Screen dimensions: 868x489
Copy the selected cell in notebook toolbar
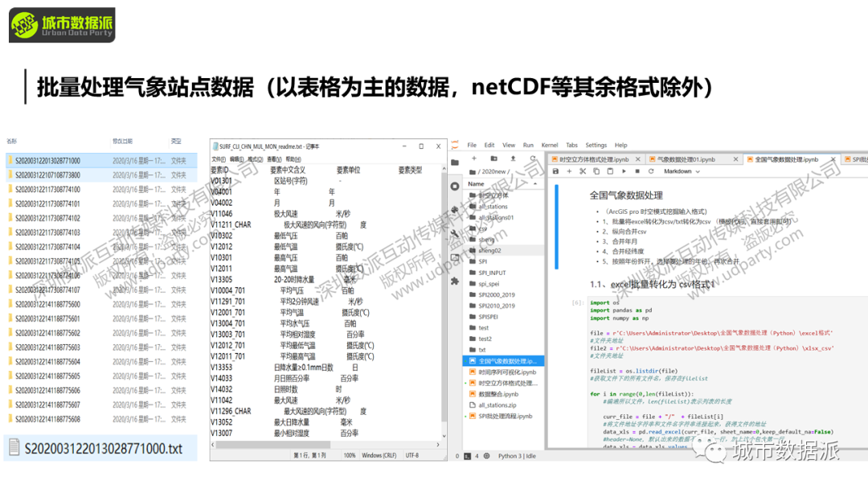coord(596,171)
